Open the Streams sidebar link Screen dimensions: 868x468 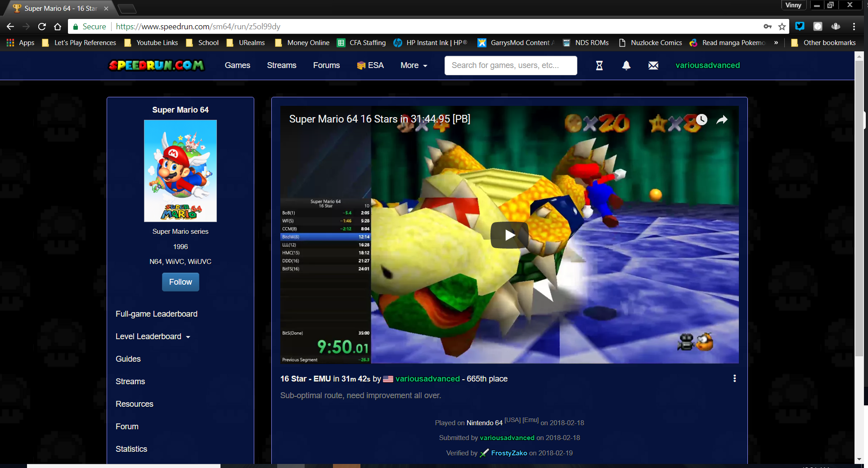[130, 382]
